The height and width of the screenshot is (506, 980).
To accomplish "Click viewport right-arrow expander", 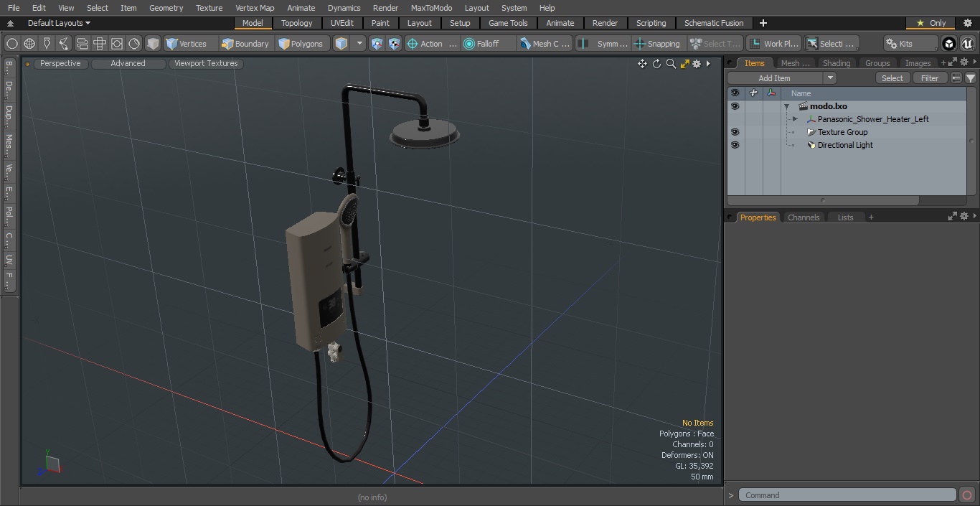I will pos(709,63).
